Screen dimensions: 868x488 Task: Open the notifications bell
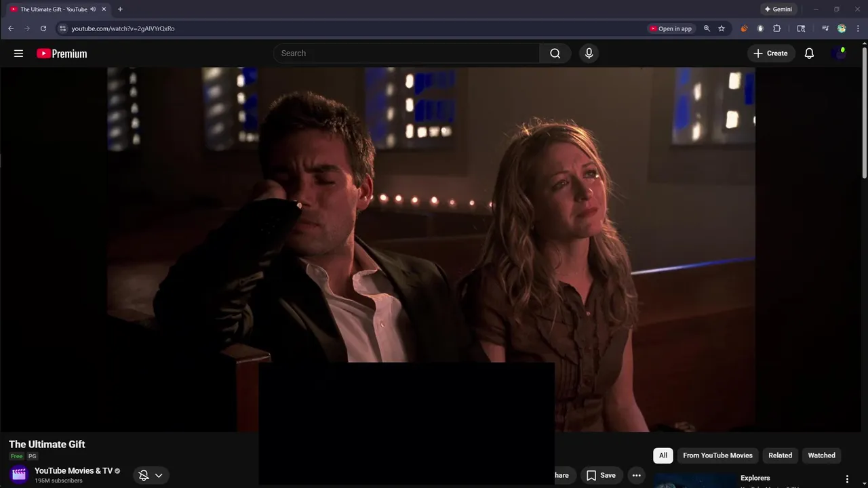pos(809,54)
